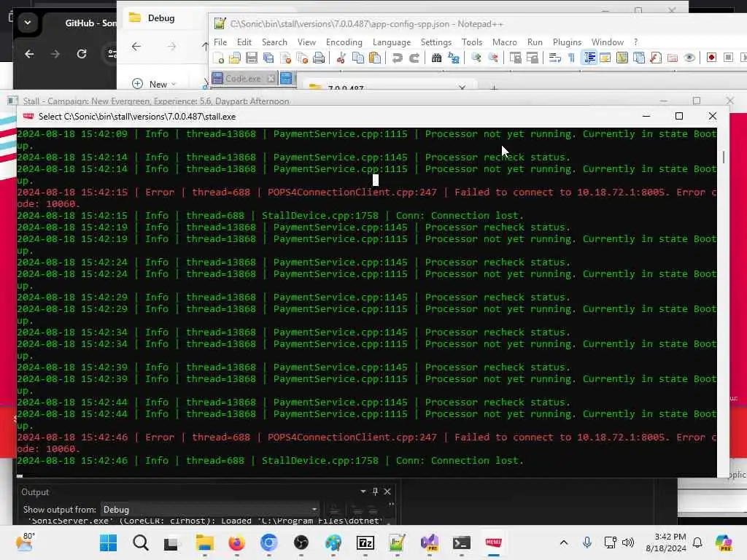Click the stall.exe console vertical scrollbar thumb
This screenshot has width=747, height=560.
pyautogui.click(x=723, y=157)
